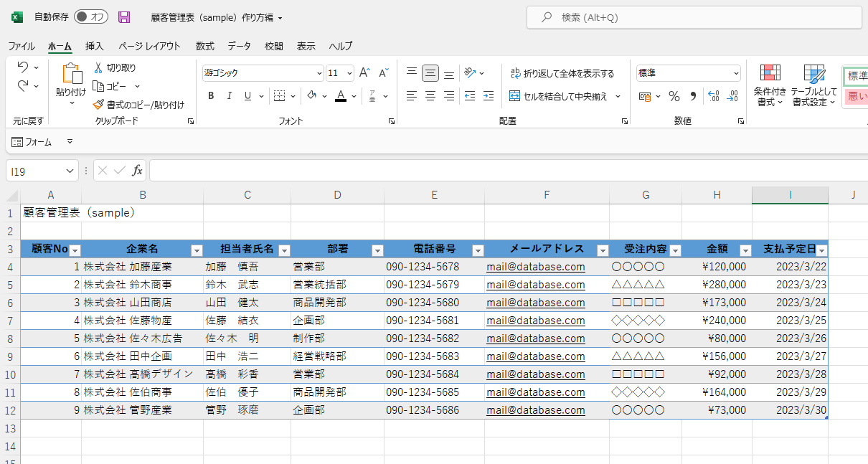This screenshot has height=464, width=868.
Task: Select column F by its header
Action: (x=547, y=195)
